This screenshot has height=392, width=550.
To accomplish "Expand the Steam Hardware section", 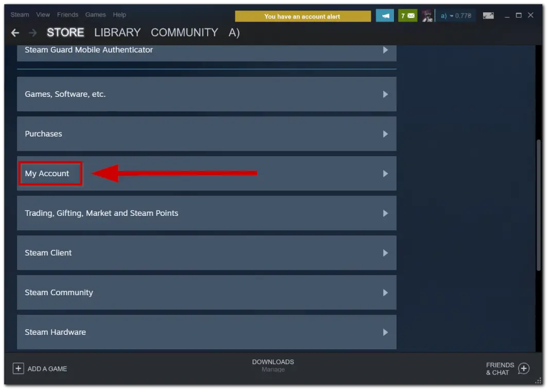I will [206, 332].
